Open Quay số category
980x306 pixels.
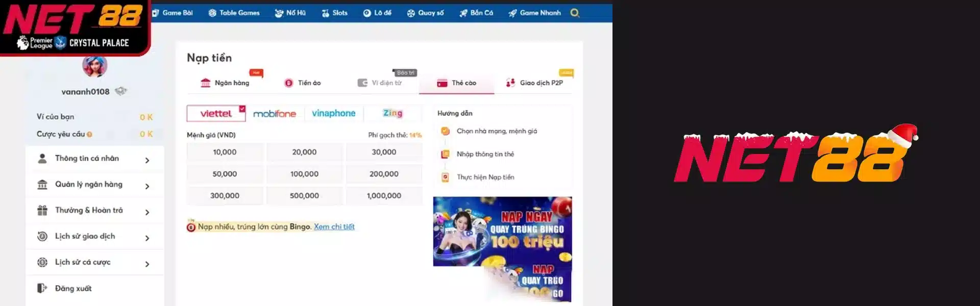tap(425, 13)
